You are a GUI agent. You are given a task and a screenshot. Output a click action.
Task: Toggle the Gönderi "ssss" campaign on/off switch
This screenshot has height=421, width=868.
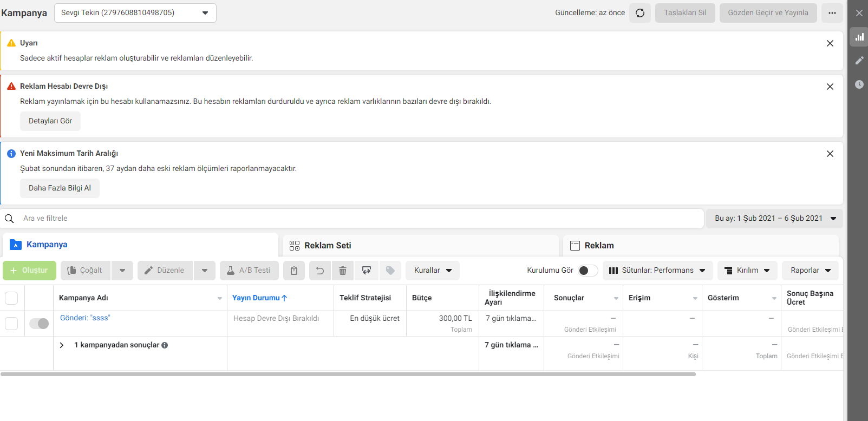(x=39, y=324)
